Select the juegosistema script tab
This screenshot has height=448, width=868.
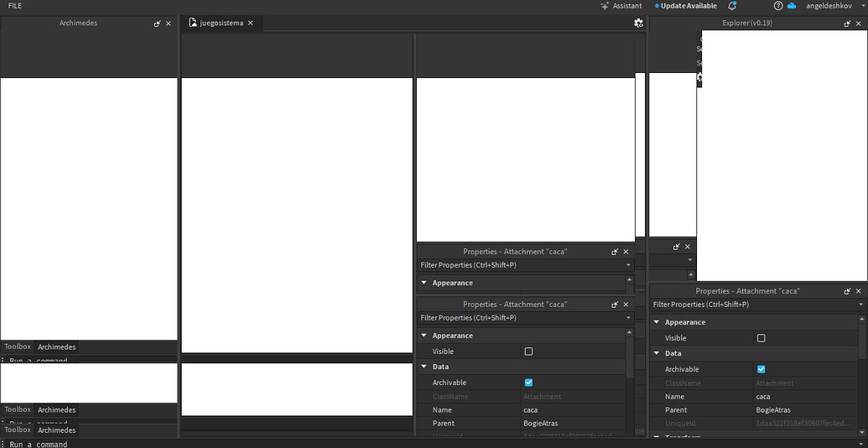pos(221,23)
